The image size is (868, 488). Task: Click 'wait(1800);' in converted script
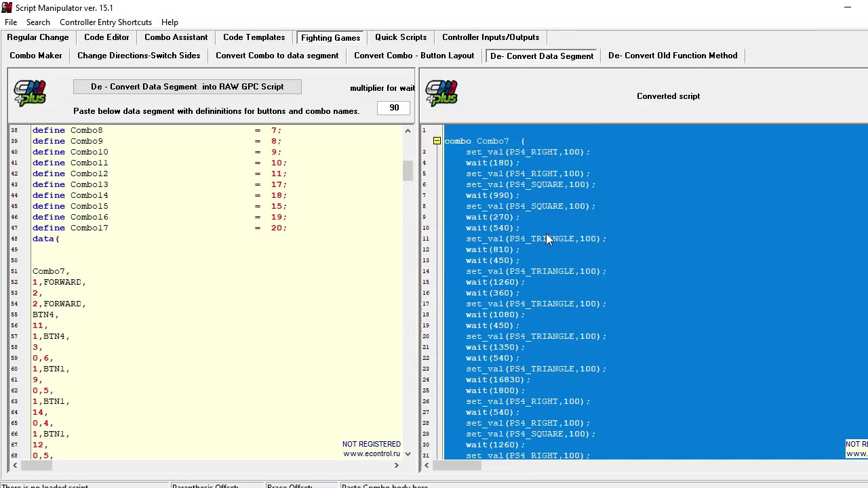tap(495, 390)
